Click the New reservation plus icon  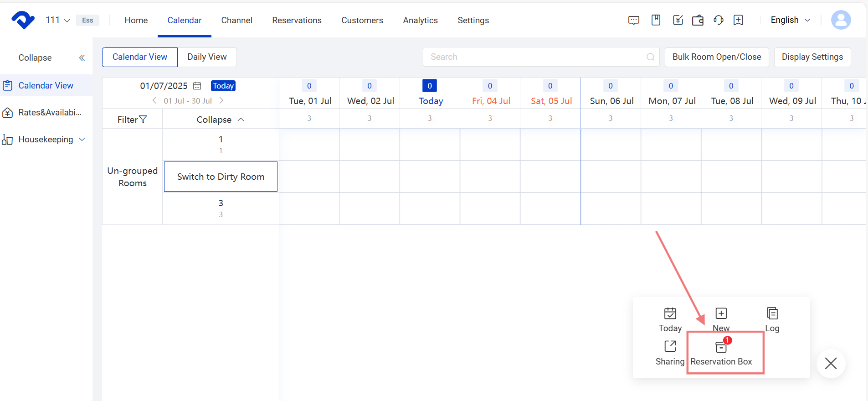[721, 314]
